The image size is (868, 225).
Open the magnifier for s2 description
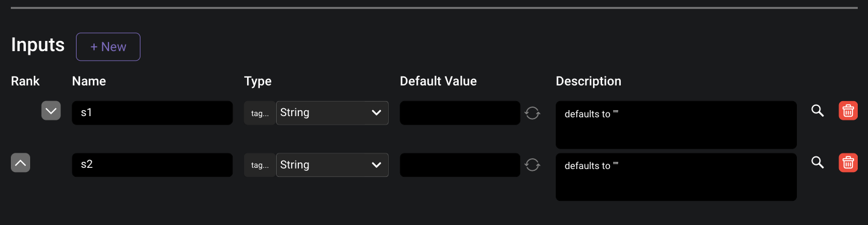pos(817,162)
